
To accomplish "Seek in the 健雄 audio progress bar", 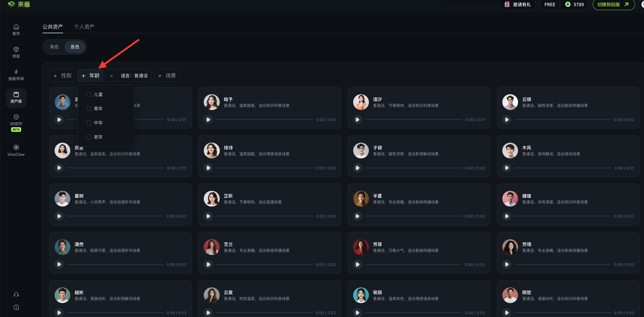I will [x=562, y=216].
